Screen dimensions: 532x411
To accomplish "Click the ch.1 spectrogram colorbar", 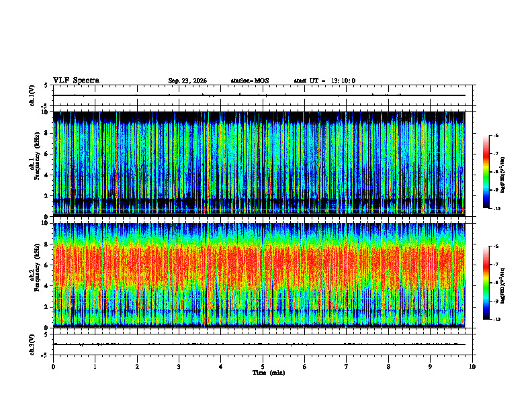I will pyautogui.click(x=486, y=172).
